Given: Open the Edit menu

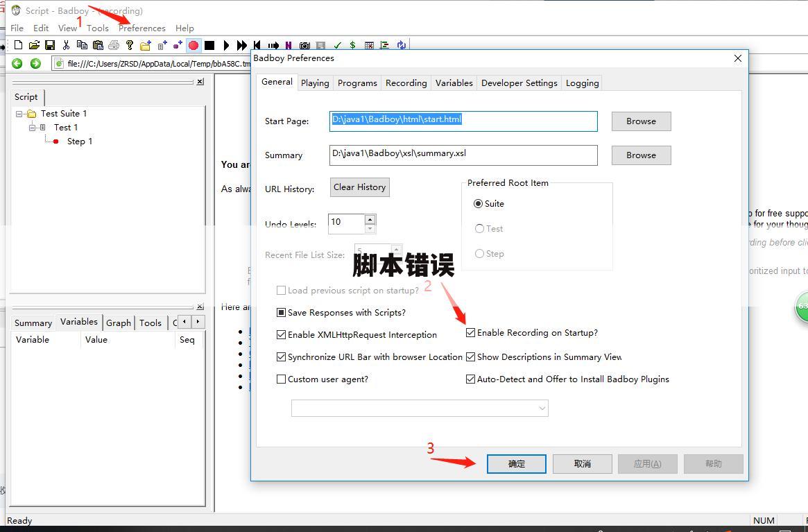Looking at the screenshot, I should [x=41, y=28].
